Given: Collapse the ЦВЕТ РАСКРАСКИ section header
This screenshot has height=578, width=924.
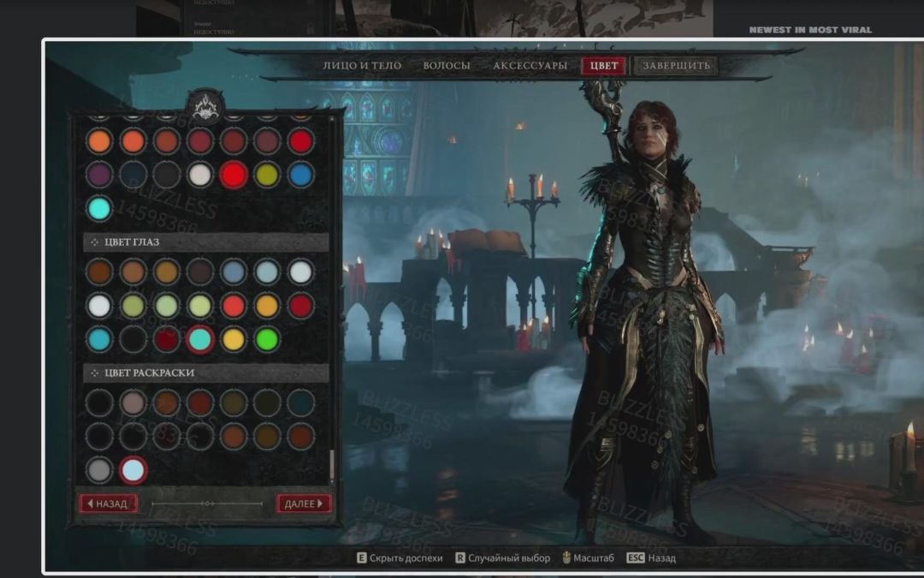Looking at the screenshot, I should pos(205,372).
